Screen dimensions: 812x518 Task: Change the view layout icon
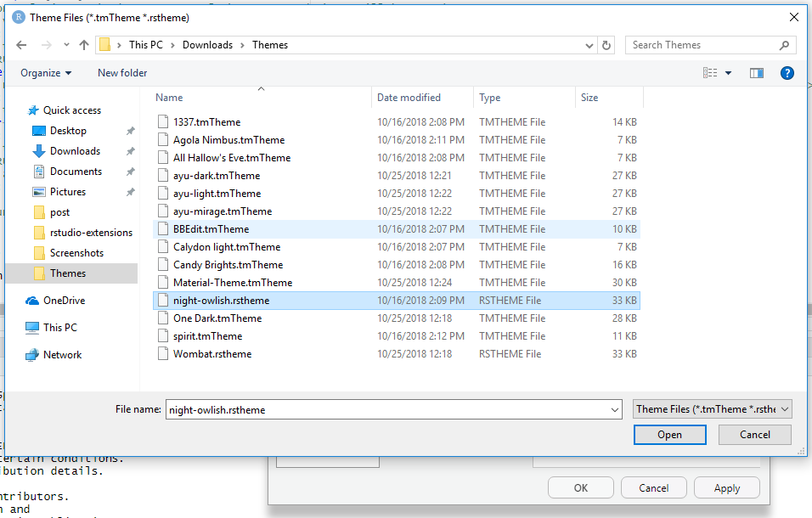[x=710, y=73]
